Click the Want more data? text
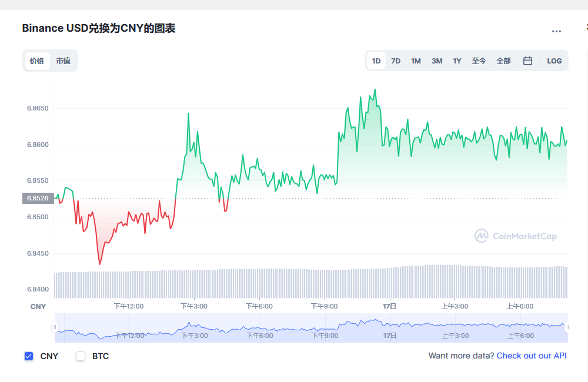The image size is (588, 382). 461,356
